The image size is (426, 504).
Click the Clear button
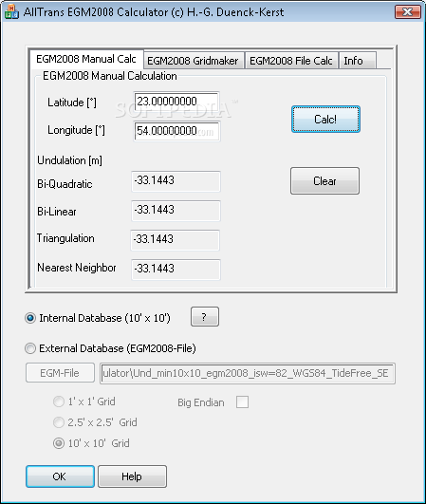(x=324, y=180)
